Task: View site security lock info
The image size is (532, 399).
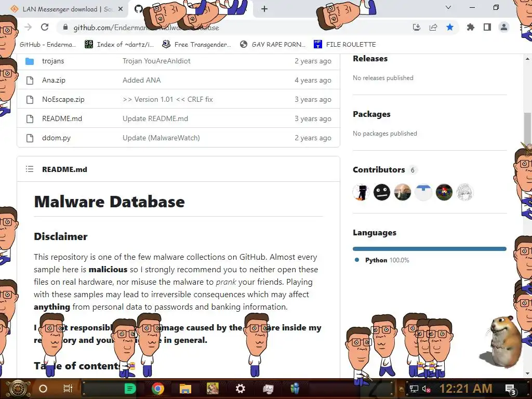Action: click(x=66, y=27)
